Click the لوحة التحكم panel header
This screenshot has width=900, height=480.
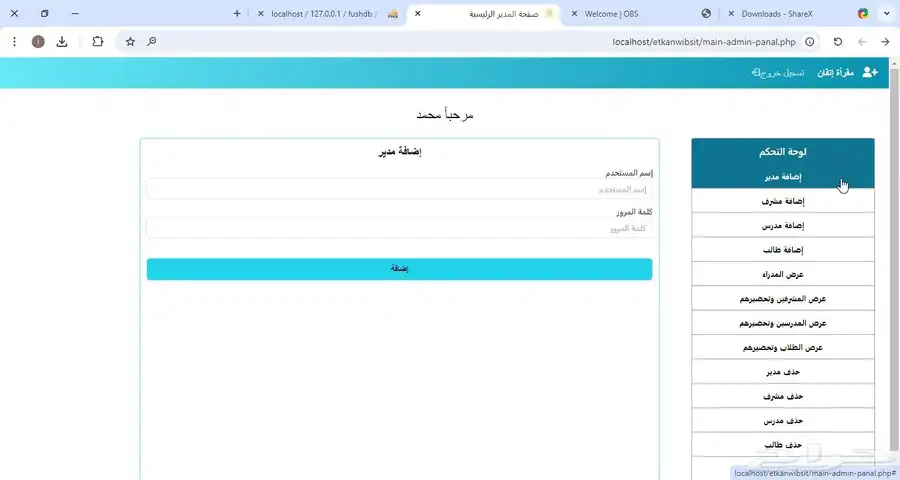click(x=783, y=152)
